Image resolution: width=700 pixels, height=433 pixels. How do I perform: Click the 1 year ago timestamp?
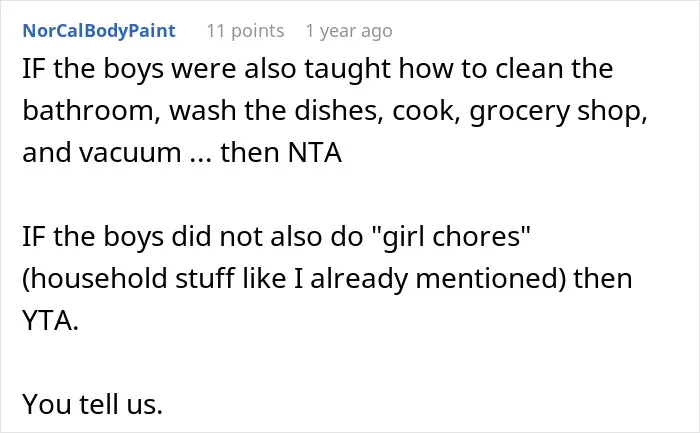tap(349, 31)
